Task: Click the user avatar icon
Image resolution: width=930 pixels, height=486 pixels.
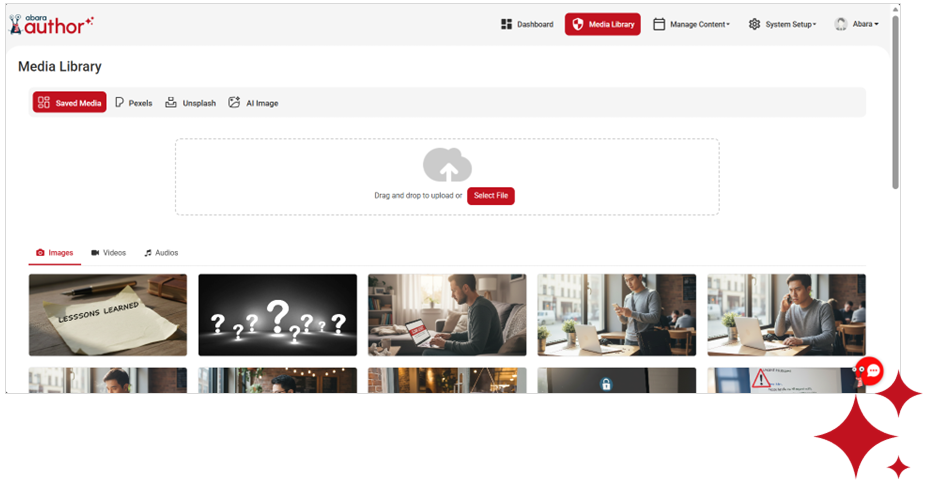Action: coord(841,24)
